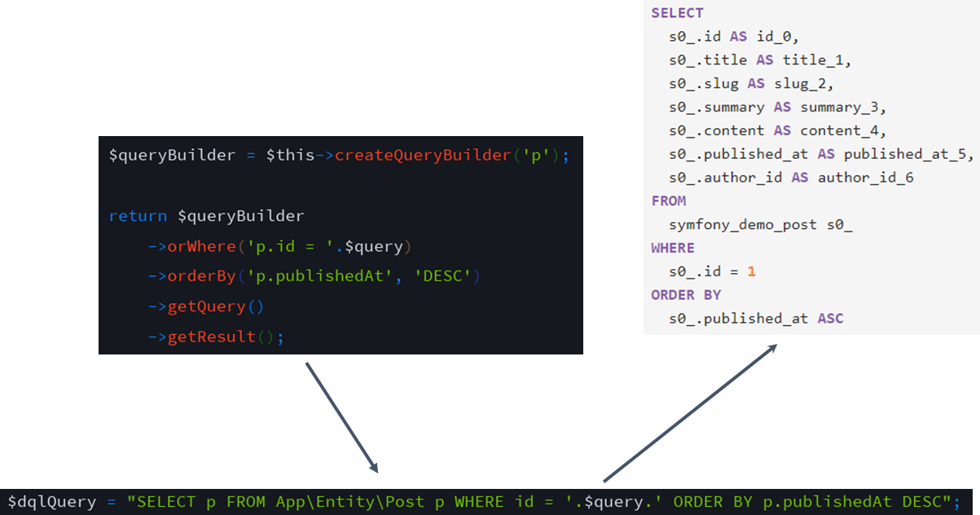Image resolution: width=980 pixels, height=515 pixels.
Task: Click the author_id AS author_id_6 line
Action: pyautogui.click(x=791, y=178)
